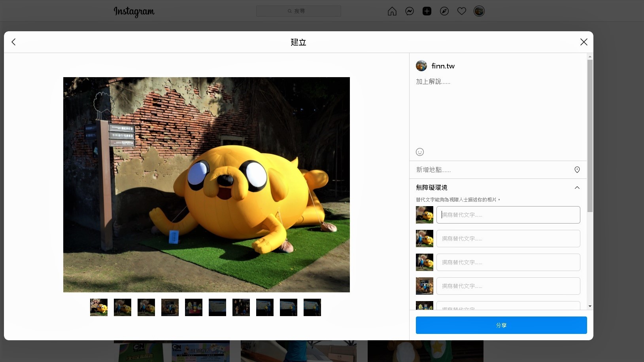
Task: Click the side panel scrollbar down arrow
Action: click(590, 306)
